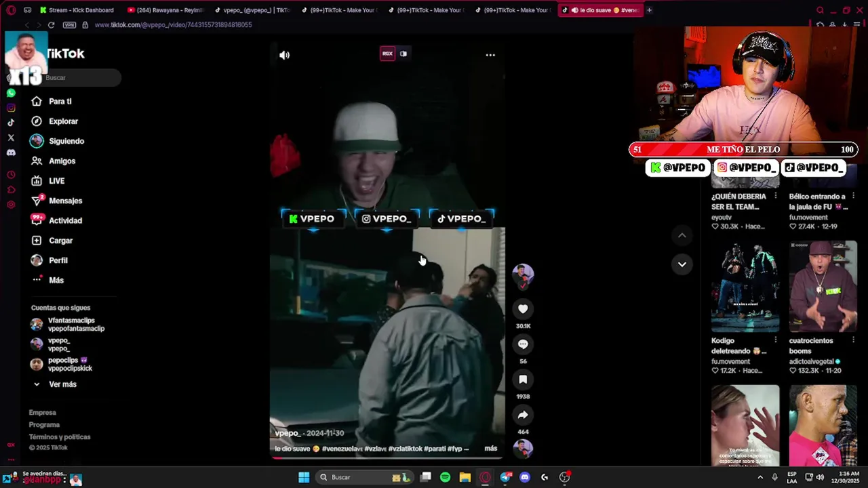Open options for 'Kodigo deletreando' video

776,341
